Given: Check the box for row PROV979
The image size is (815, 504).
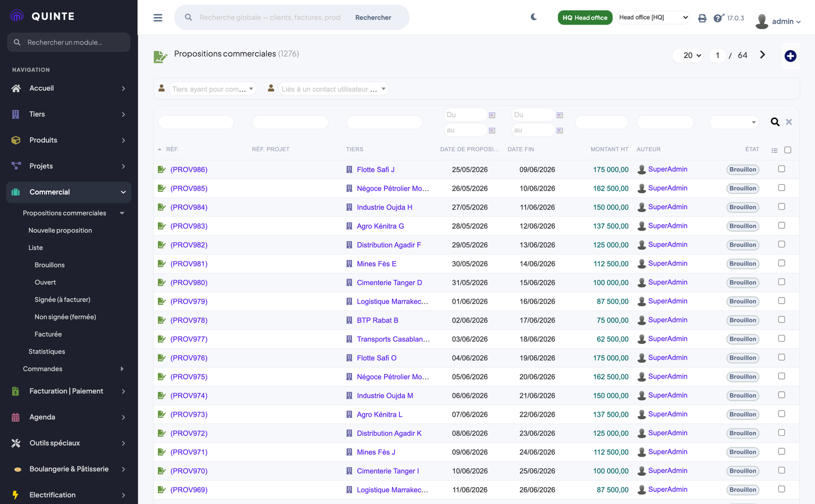Looking at the screenshot, I should click(782, 300).
